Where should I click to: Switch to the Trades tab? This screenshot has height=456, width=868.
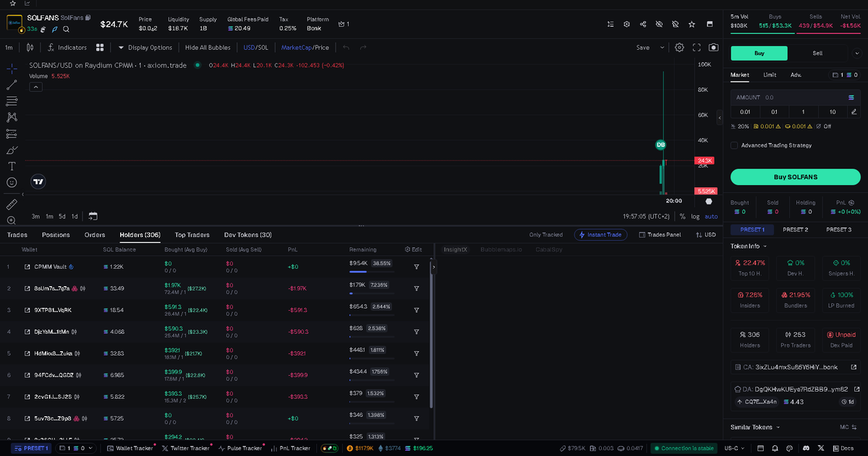click(17, 235)
